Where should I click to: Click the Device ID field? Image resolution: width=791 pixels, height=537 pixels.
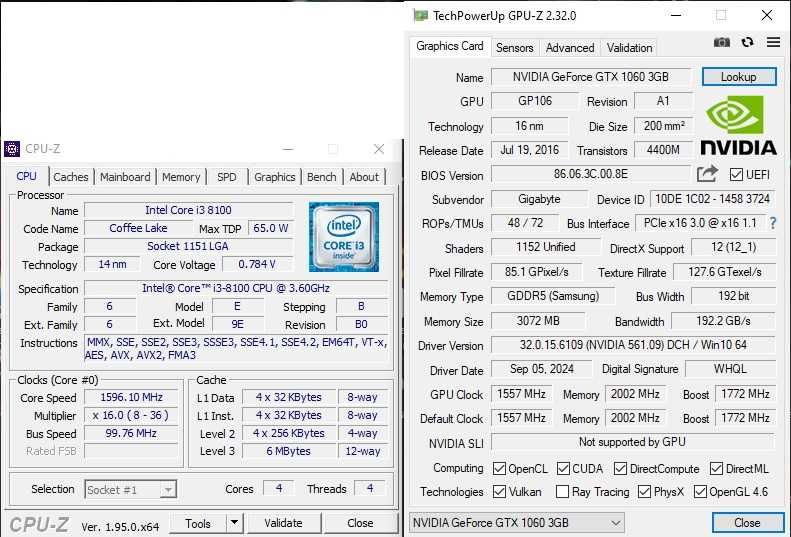(712, 199)
